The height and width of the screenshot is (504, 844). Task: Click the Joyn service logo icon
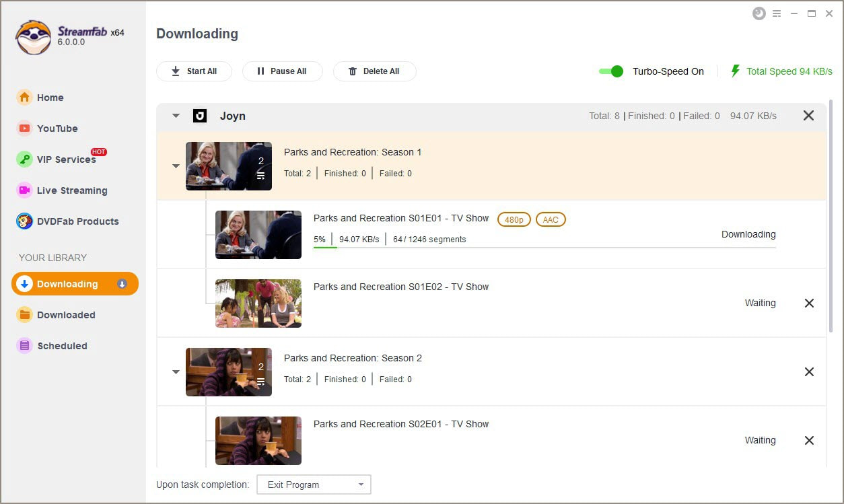click(x=199, y=116)
